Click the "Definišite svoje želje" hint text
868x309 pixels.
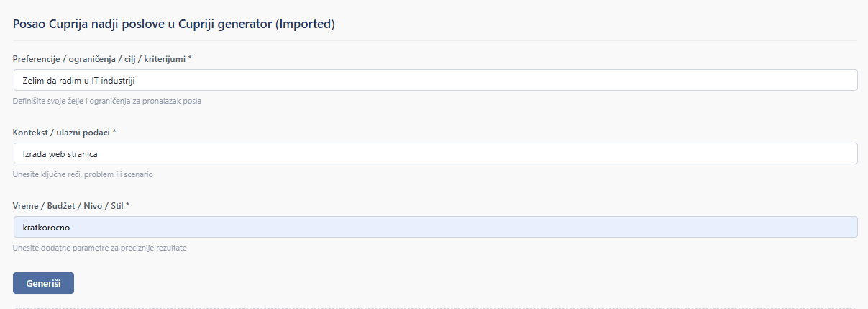(107, 101)
